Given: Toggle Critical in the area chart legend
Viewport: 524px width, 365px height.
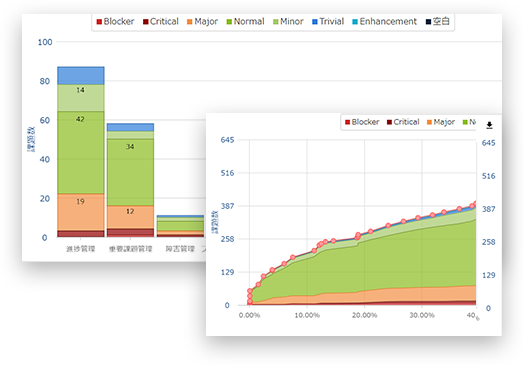Looking at the screenshot, I should (x=403, y=122).
